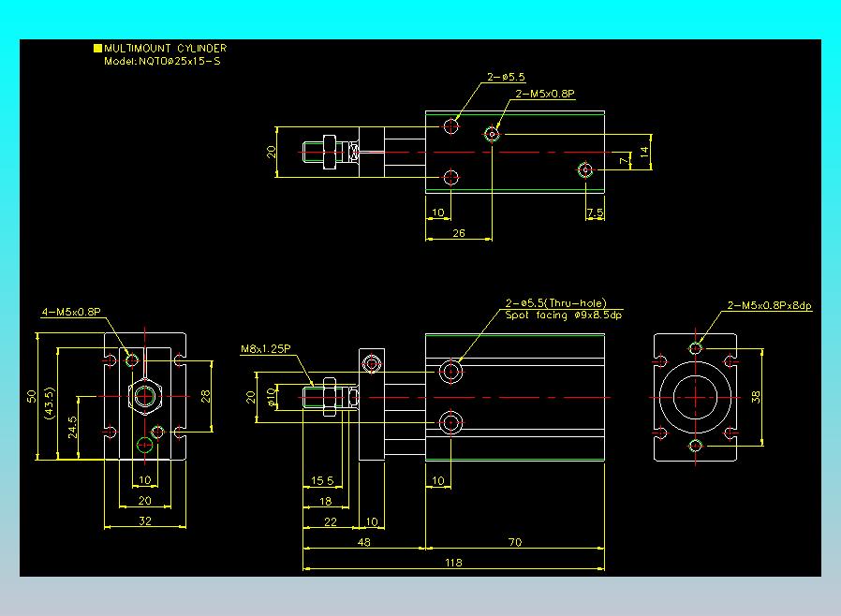Image resolution: width=841 pixels, height=616 pixels.
Task: Select the "Spot facing ⌀9x8.5dp" note
Action: point(563,315)
